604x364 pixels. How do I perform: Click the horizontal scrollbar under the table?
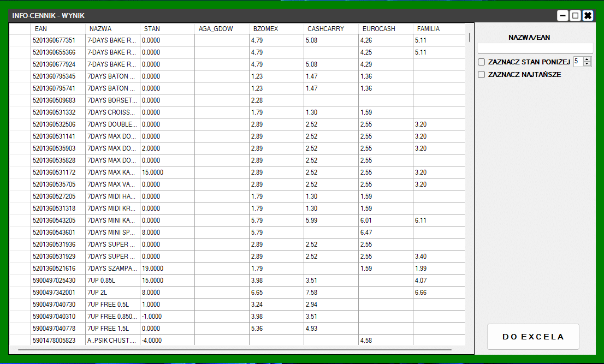pyautogui.click(x=235, y=350)
